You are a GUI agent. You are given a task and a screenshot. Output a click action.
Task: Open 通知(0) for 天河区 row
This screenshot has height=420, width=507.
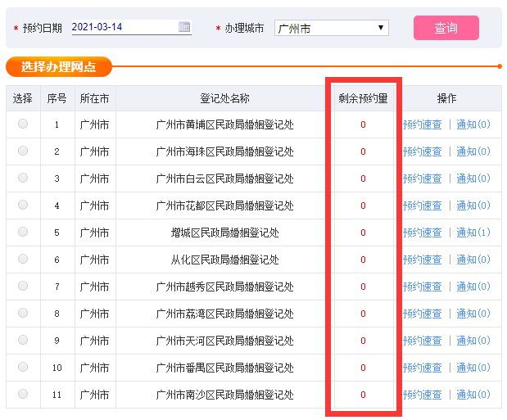473,341
